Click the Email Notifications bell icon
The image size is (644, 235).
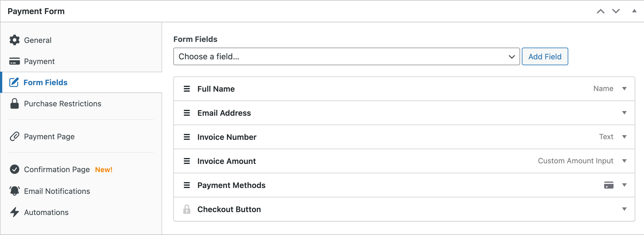tap(14, 191)
